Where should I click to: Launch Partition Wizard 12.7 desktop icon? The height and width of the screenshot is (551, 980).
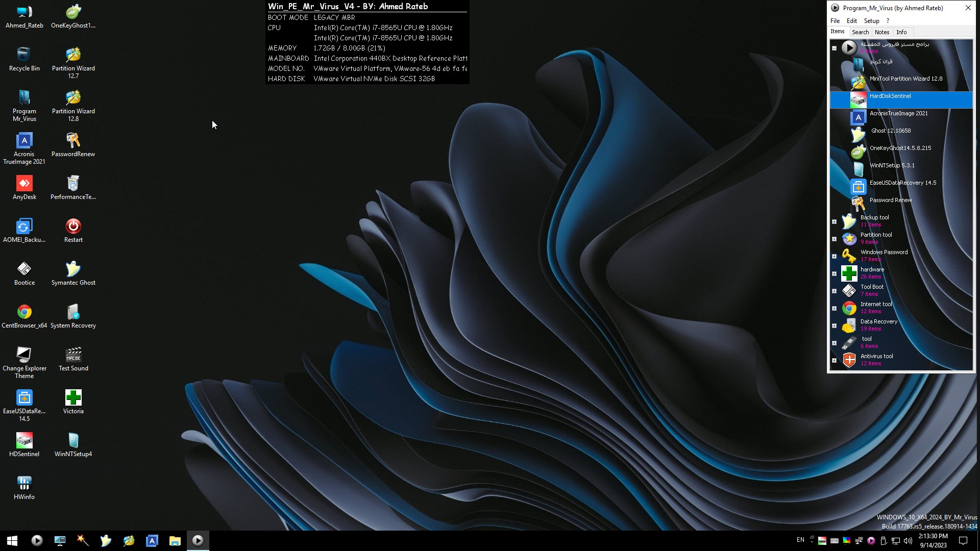point(73,63)
